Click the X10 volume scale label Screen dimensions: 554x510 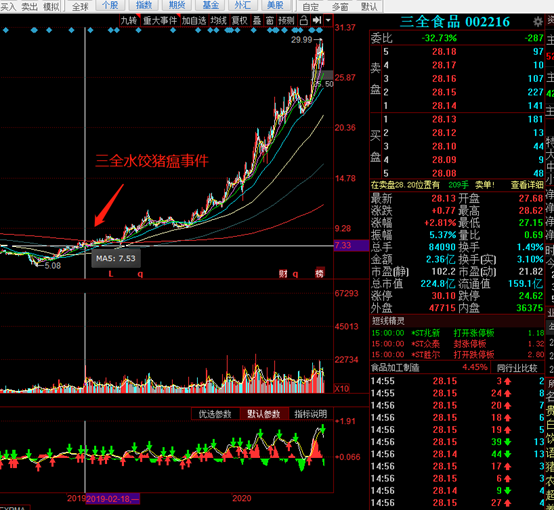click(x=341, y=388)
